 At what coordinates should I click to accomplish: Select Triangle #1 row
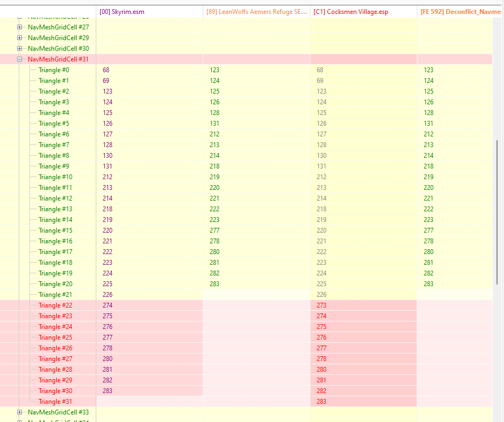246,81
